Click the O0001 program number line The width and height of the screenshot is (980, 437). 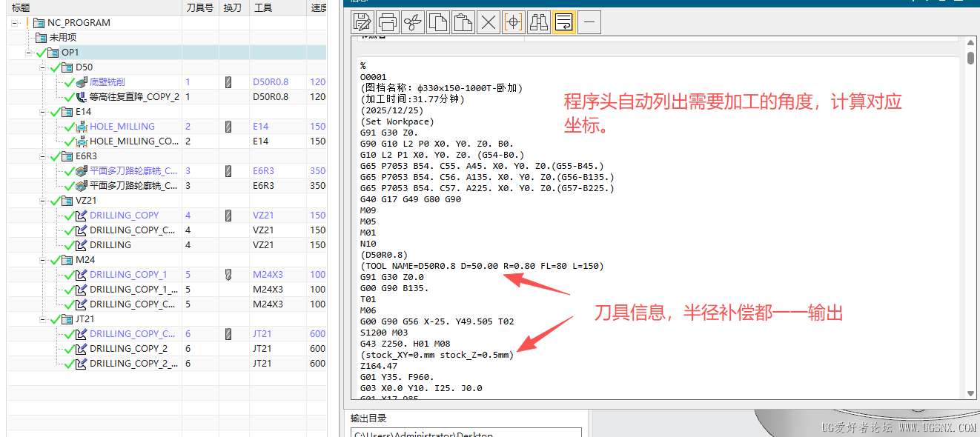(x=373, y=77)
